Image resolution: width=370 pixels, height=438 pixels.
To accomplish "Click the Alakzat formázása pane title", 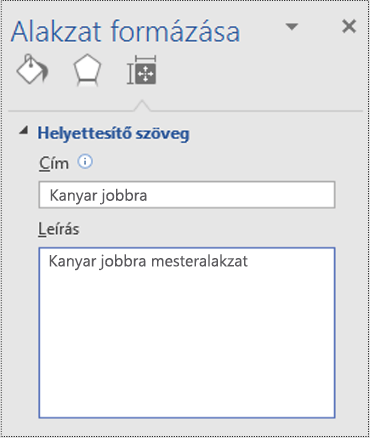I will click(x=125, y=31).
